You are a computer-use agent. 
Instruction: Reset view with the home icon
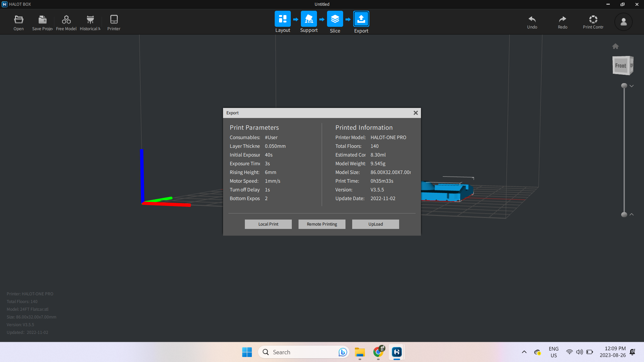[x=615, y=46]
